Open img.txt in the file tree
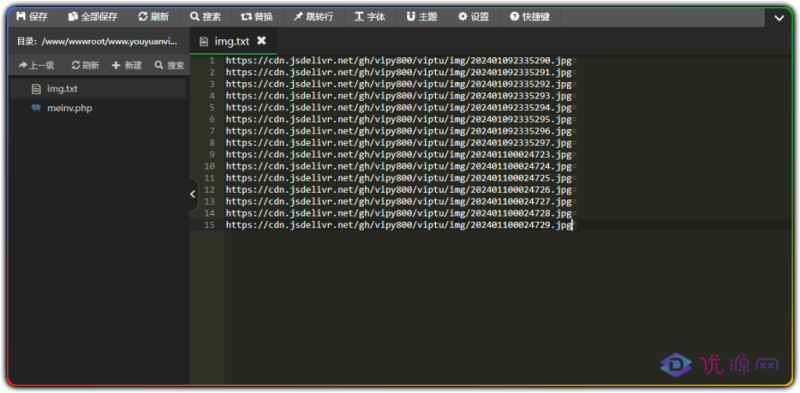This screenshot has height=393, width=800. coord(98,89)
